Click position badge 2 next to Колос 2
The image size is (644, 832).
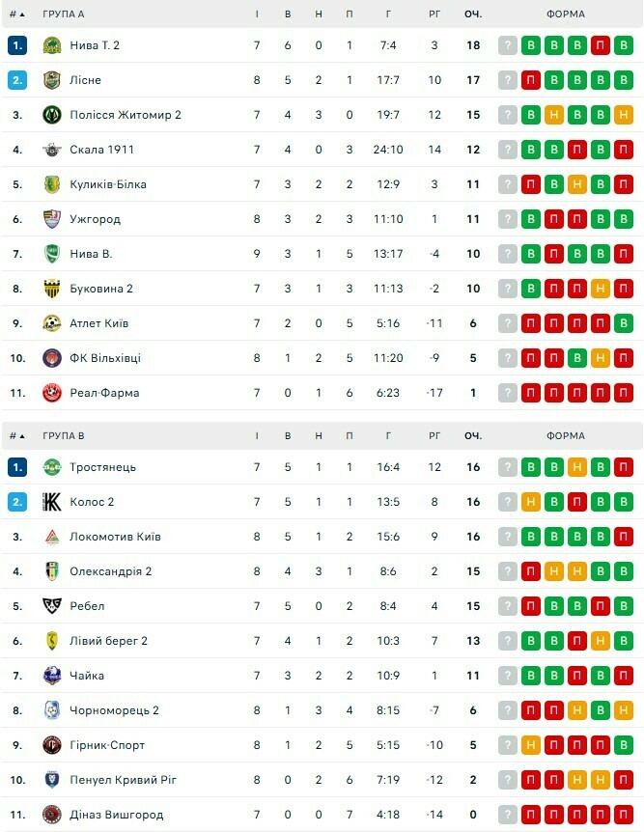[17, 502]
